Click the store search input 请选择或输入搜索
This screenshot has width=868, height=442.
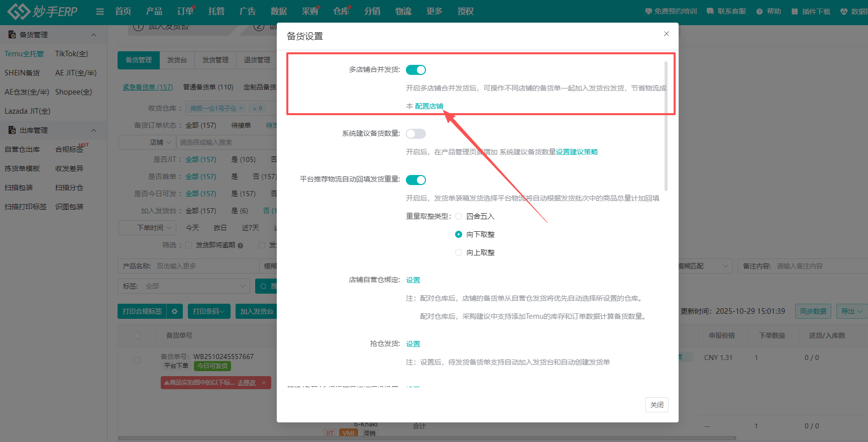227,142
